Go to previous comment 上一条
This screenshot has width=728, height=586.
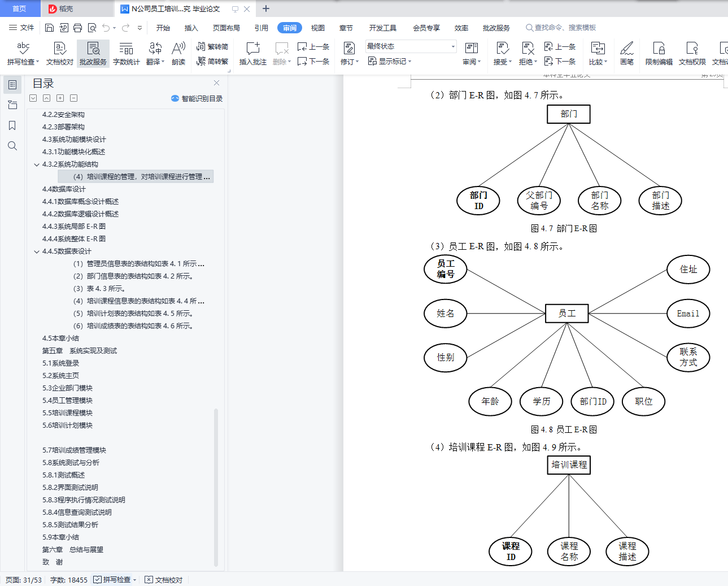pos(313,46)
